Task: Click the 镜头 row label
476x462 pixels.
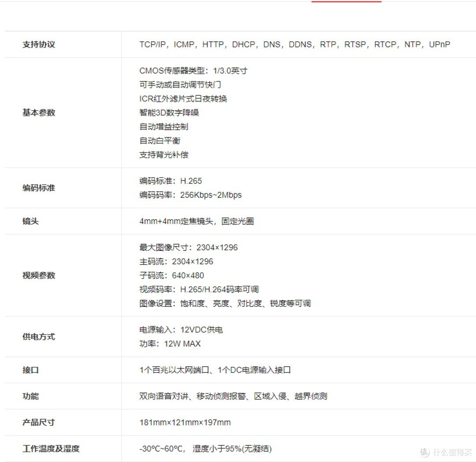Action: [x=30, y=221]
